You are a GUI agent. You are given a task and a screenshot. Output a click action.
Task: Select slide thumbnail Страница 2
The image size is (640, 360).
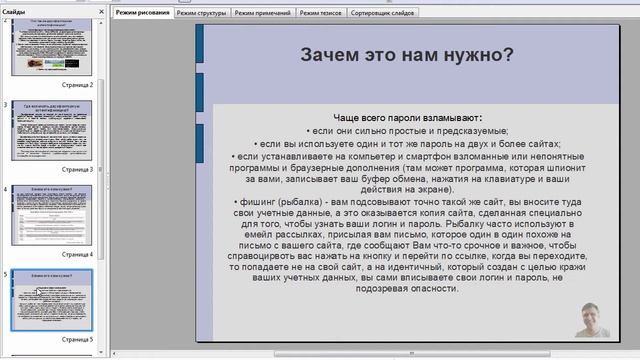coord(51,47)
